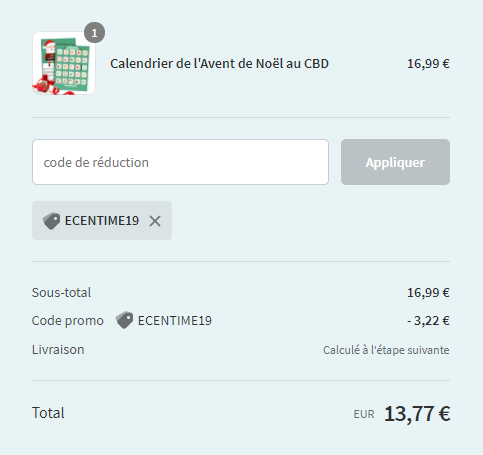Click the tag icon beside Code promo
Viewport: 483px width, 455px height.
pyautogui.click(x=124, y=320)
